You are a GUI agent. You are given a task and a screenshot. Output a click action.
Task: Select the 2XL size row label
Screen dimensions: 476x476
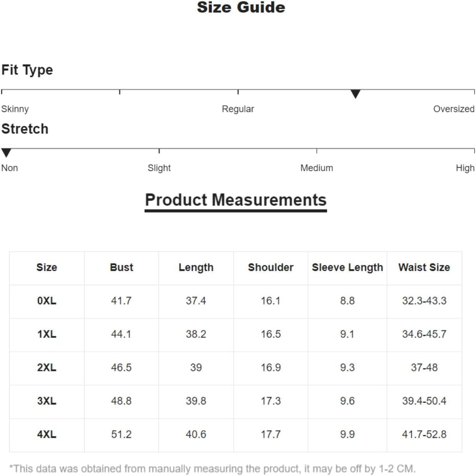[x=47, y=367]
